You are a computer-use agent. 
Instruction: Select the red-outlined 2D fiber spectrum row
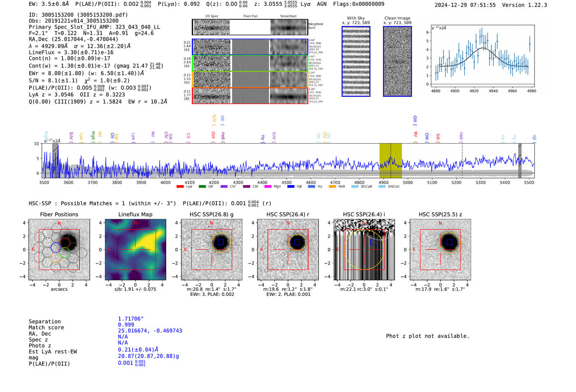click(x=250, y=95)
